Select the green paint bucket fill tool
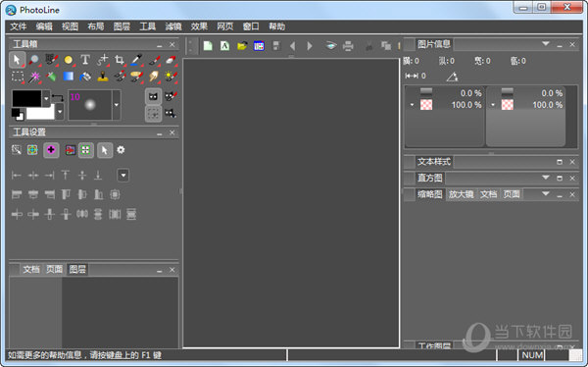The width and height of the screenshot is (588, 367). (x=51, y=77)
